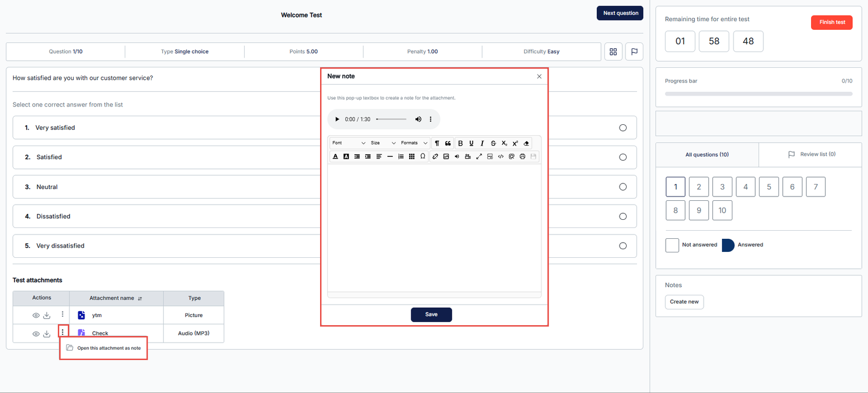Open the source code view
Viewport: 868px width, 393px height.
tap(501, 156)
